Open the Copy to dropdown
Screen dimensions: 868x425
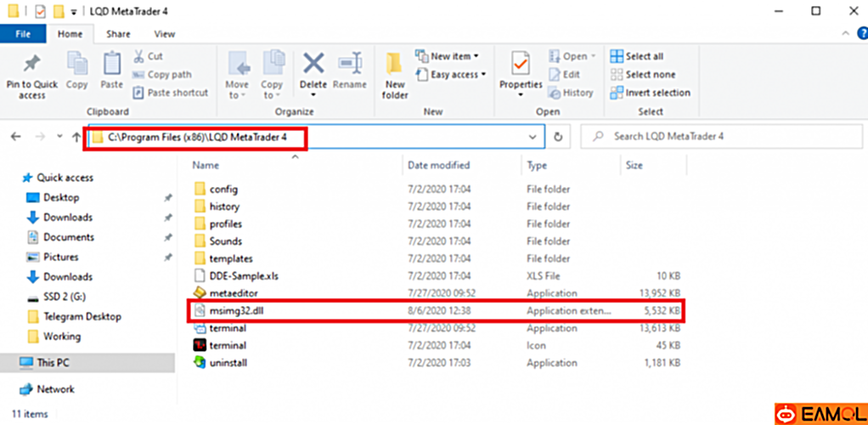(x=272, y=76)
